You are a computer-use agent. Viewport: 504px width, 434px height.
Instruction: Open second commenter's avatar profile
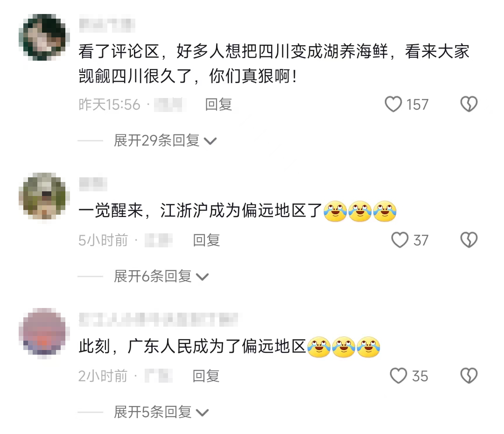tap(42, 196)
